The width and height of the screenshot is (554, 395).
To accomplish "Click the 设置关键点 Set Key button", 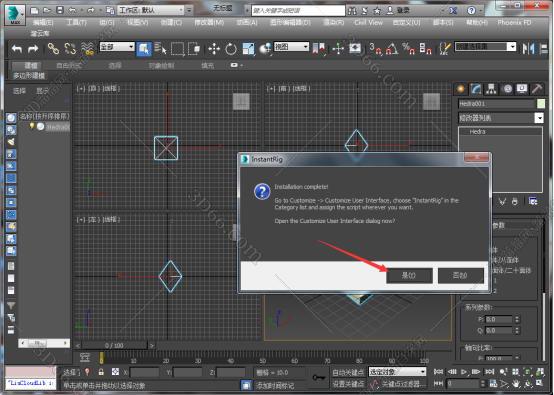I will 348,384.
